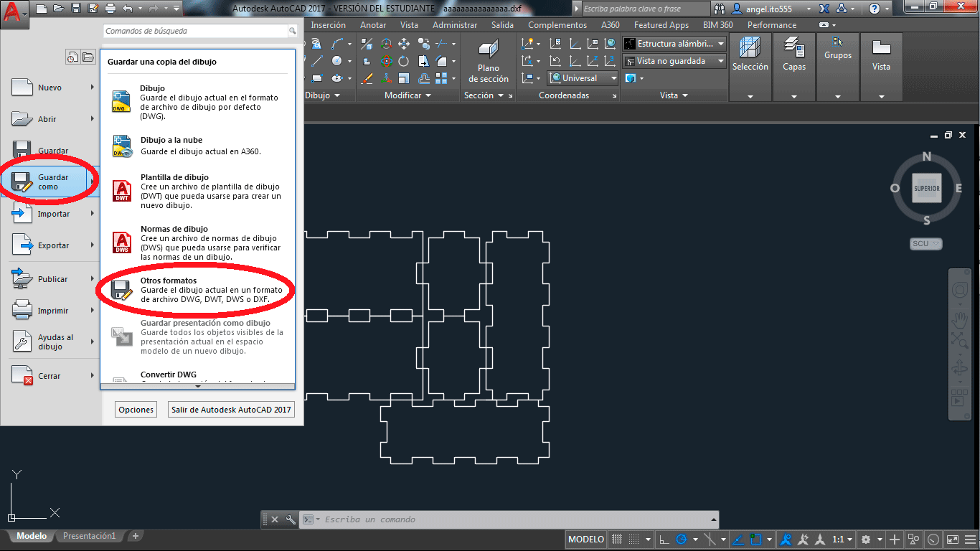Click the Quick Access Print icon
Image resolution: width=980 pixels, height=551 pixels.
tap(110, 9)
